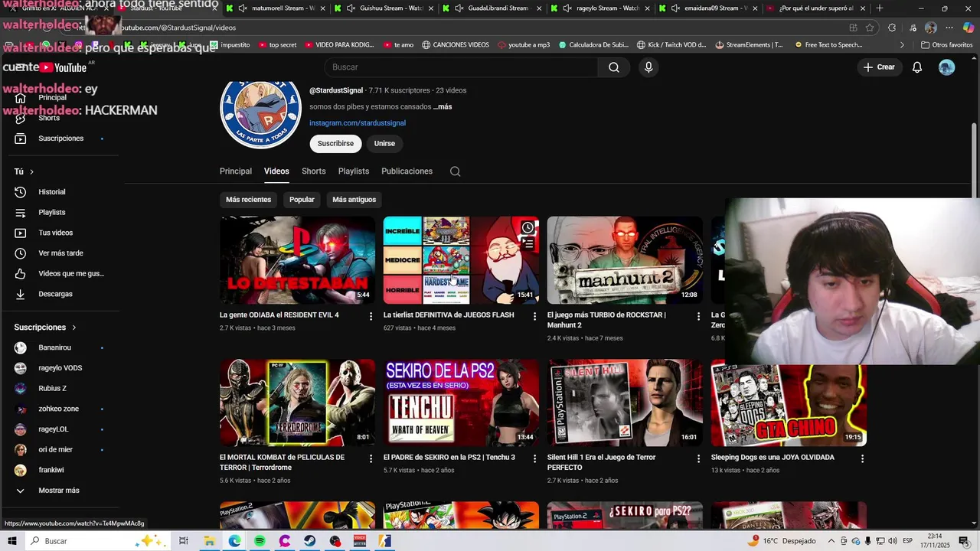
Task: Switch to ¿Por qué el under superó browser tab
Action: tap(812, 8)
